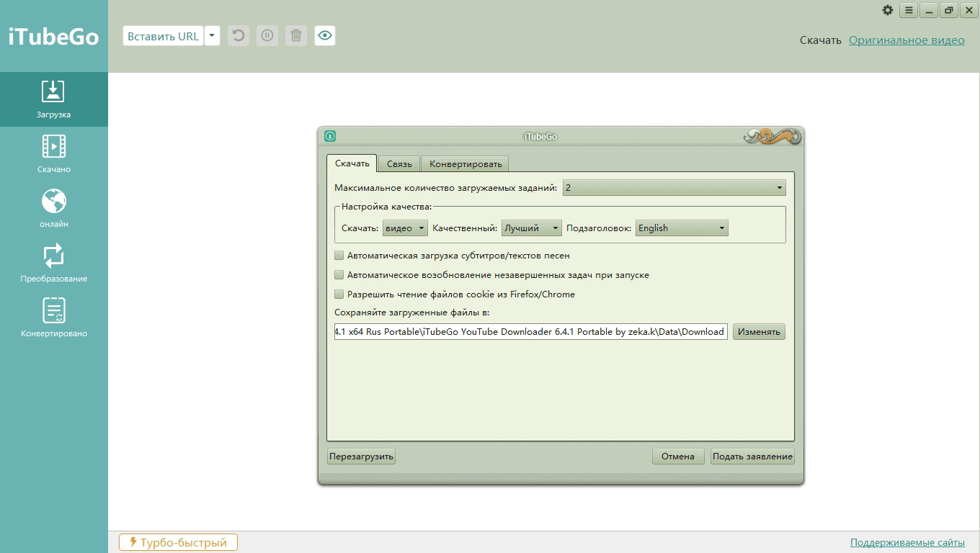Open the Поддерживаемые сайты link
The width and height of the screenshot is (980, 553).
[x=907, y=543]
